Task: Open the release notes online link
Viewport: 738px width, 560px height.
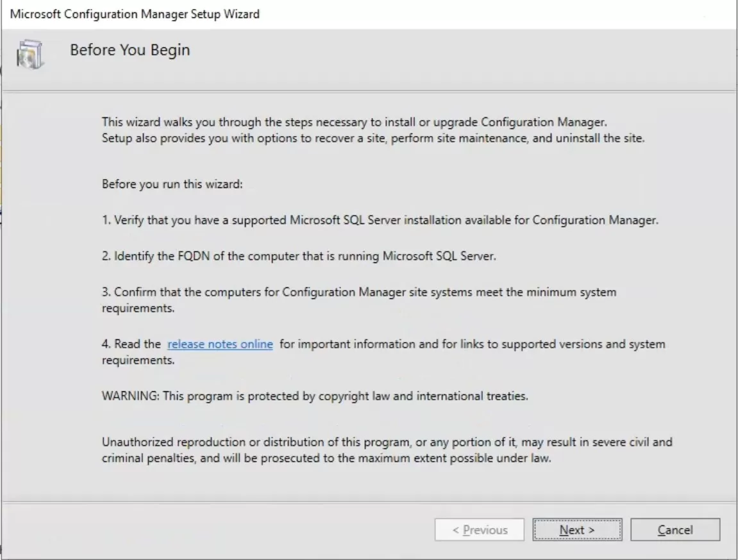Action: pyautogui.click(x=219, y=344)
